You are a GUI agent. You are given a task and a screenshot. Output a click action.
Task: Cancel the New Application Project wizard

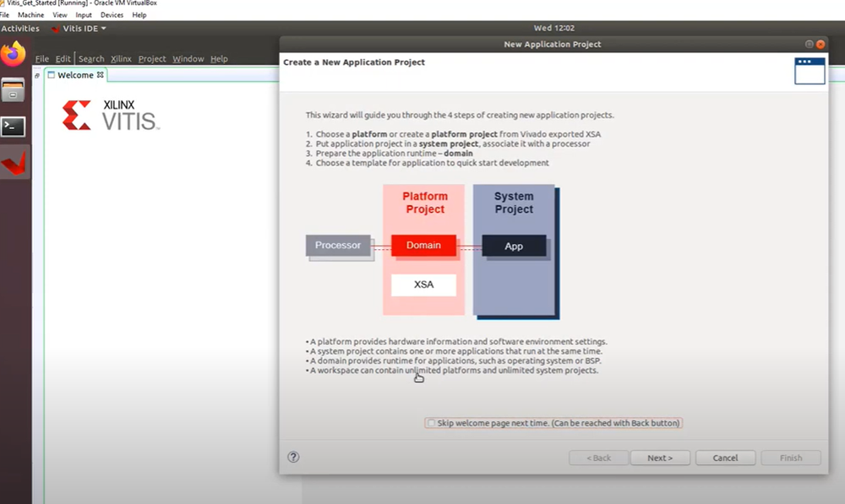point(725,457)
